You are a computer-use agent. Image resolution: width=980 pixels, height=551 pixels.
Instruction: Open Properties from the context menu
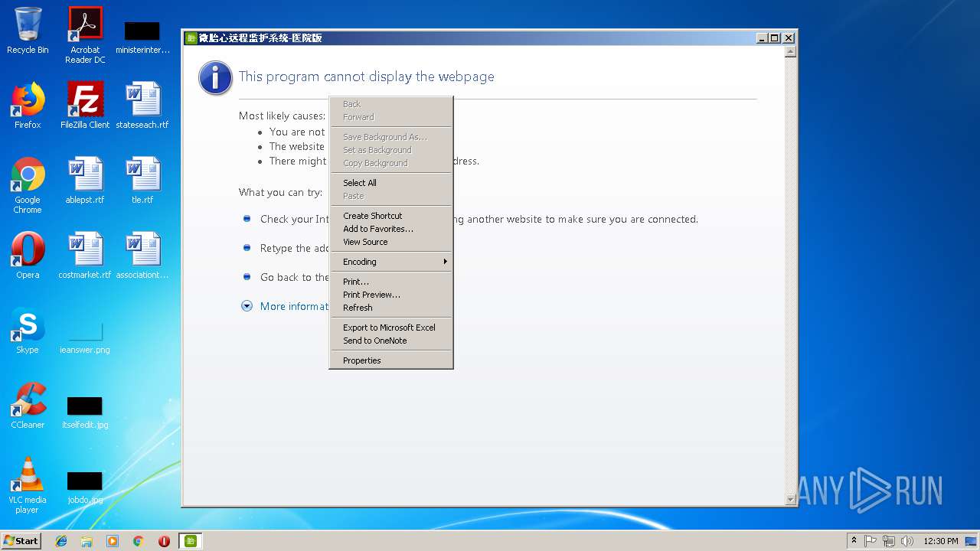[391, 360]
